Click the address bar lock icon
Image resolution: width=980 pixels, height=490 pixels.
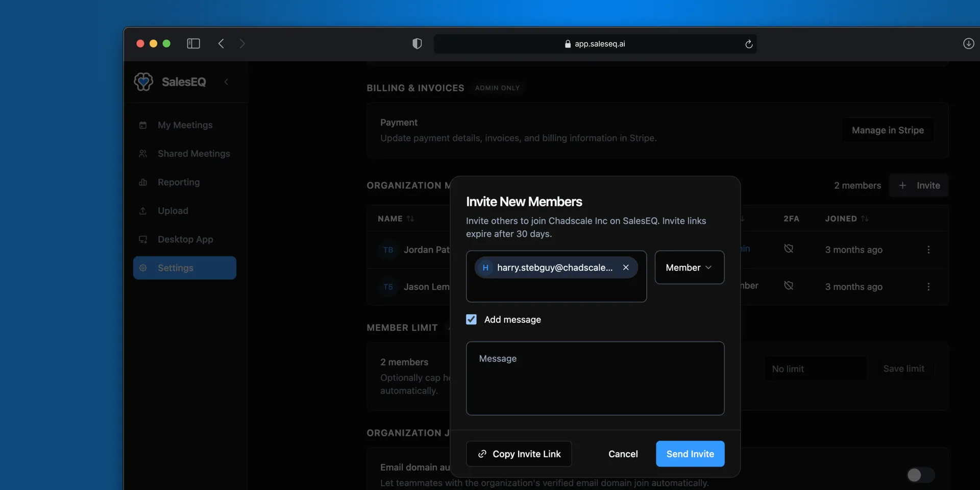(x=568, y=44)
